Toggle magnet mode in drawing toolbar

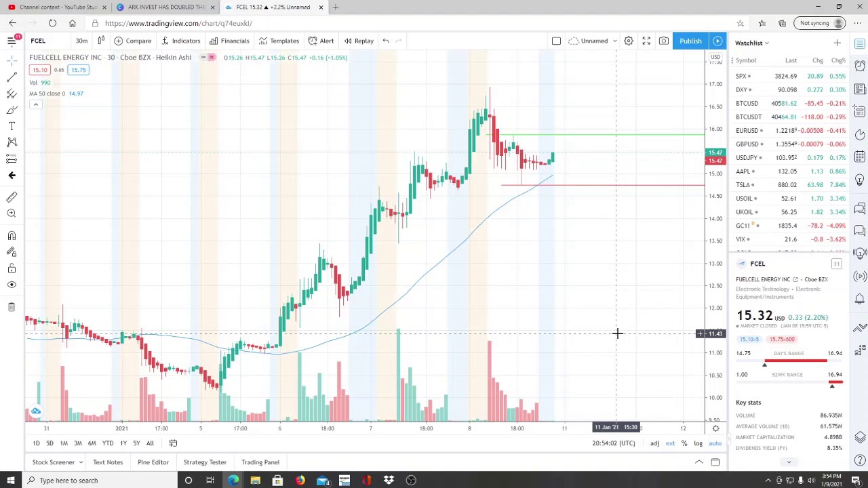12,236
